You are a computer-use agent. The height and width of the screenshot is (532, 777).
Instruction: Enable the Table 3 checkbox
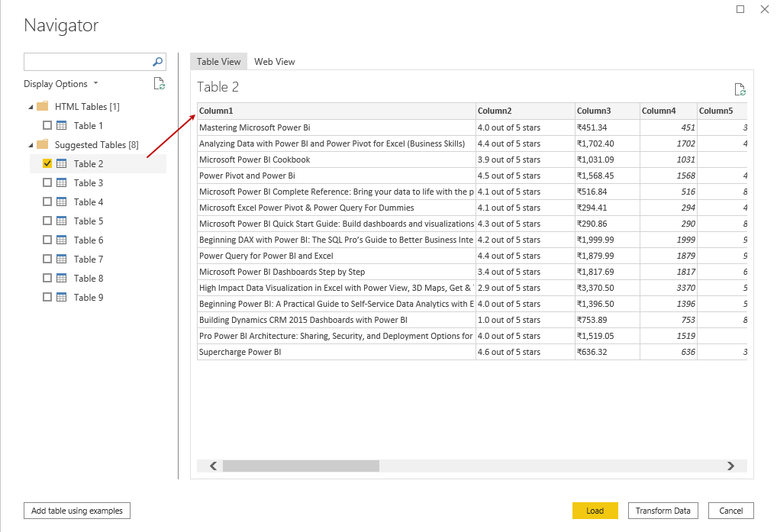[47, 183]
